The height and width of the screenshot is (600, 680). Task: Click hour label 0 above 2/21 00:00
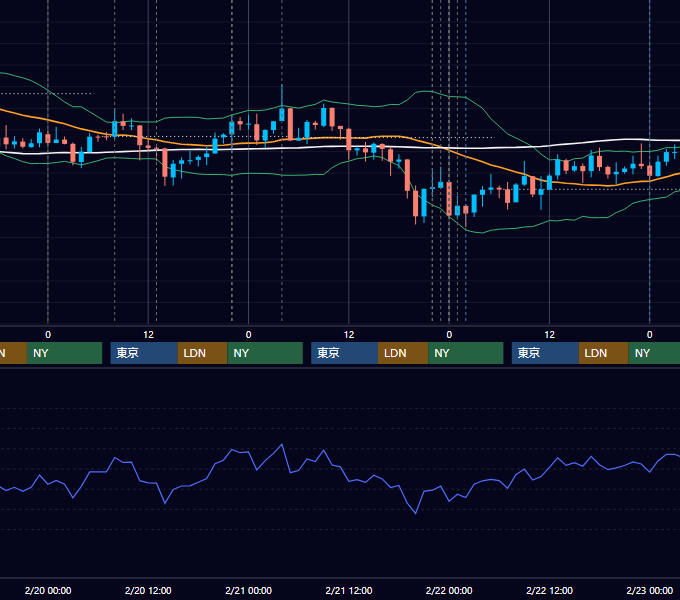coord(248,334)
